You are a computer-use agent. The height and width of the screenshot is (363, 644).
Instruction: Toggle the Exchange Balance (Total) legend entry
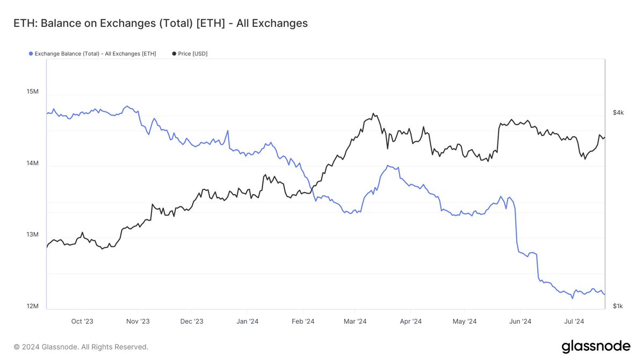coord(92,54)
